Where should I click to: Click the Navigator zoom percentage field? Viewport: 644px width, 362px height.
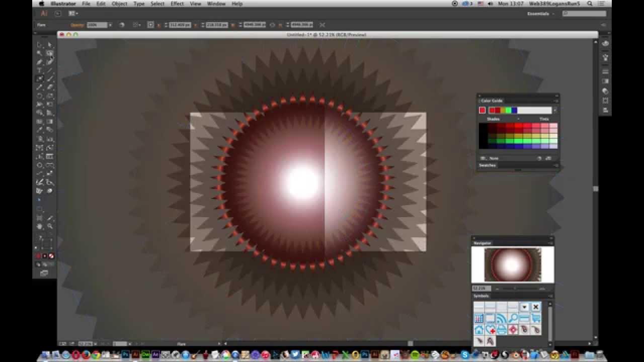coord(481,289)
